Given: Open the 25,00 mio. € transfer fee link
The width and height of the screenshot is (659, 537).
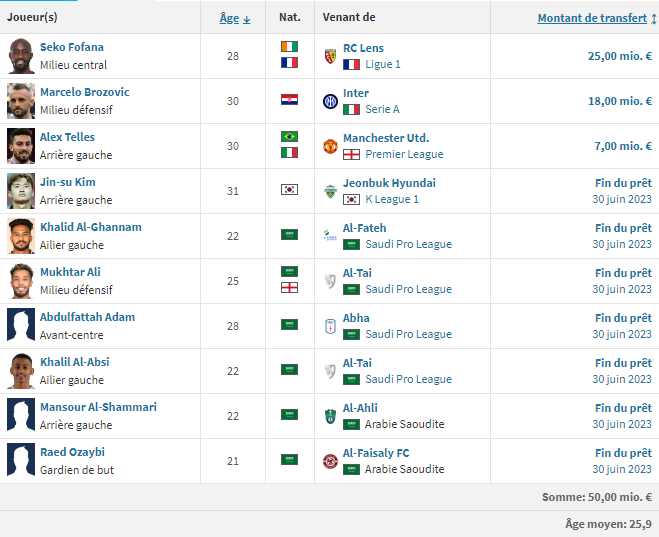Looking at the screenshot, I should tap(620, 56).
